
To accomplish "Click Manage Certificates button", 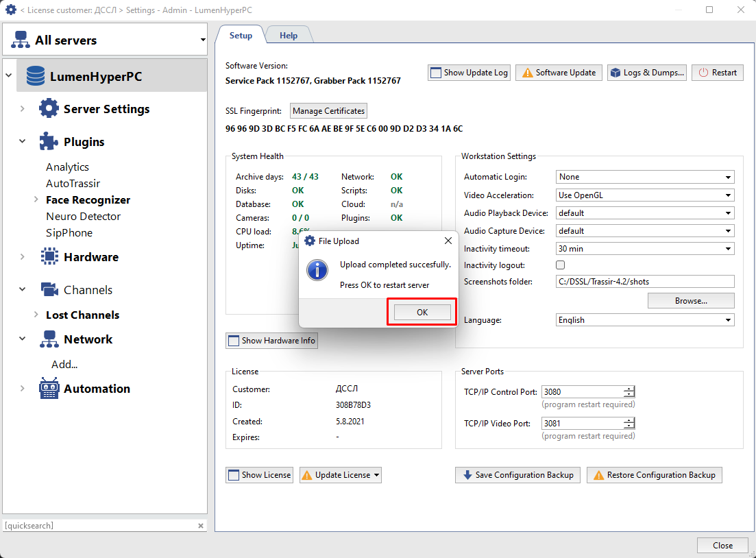I will click(328, 111).
